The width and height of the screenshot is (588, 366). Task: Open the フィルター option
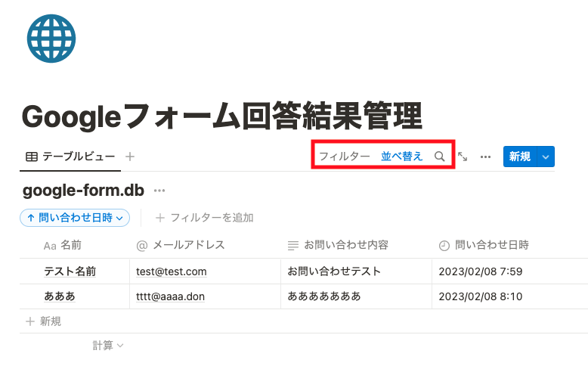344,157
